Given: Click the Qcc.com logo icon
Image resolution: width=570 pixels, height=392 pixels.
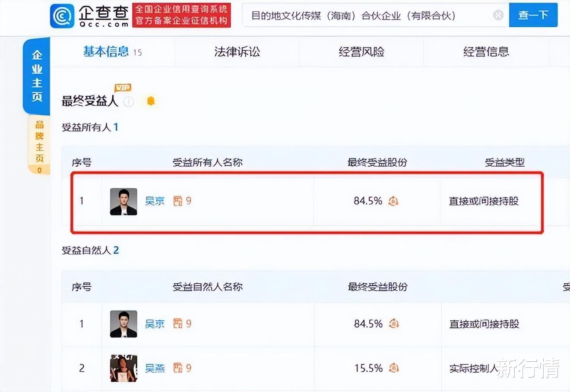Looking at the screenshot, I should [x=62, y=16].
